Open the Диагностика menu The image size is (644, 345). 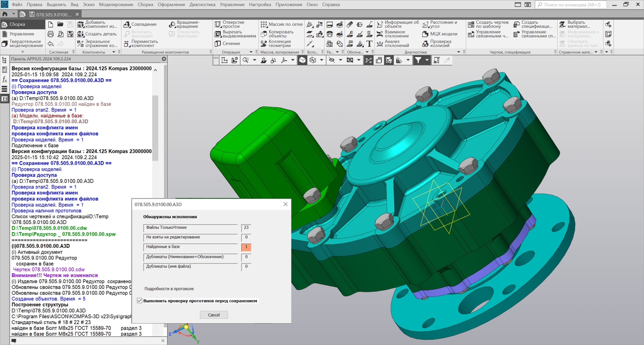[x=202, y=4]
